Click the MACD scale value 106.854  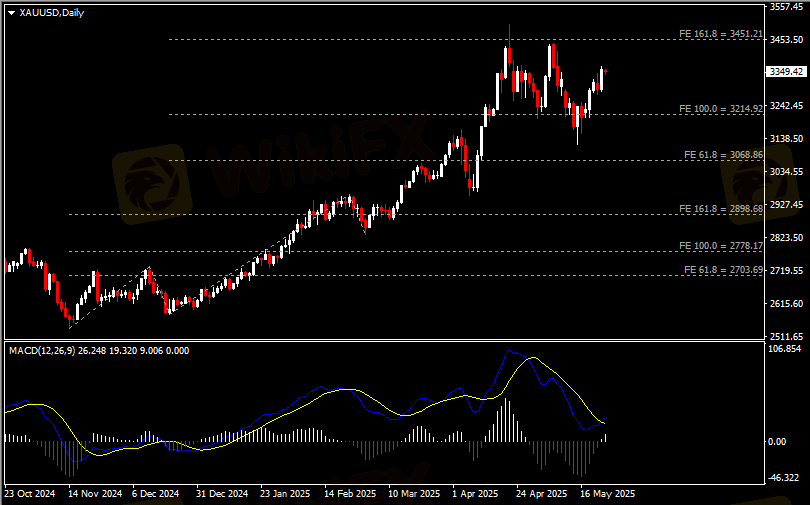click(785, 349)
